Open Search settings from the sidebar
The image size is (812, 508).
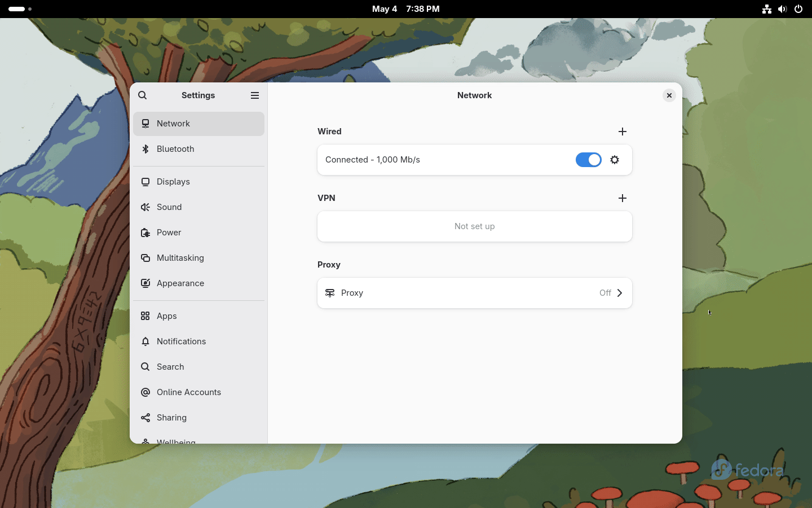pos(198,367)
